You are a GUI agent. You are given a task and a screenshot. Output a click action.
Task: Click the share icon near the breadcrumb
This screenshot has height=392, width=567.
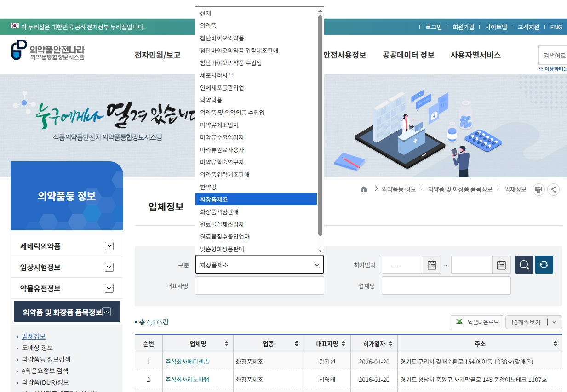coord(554,189)
